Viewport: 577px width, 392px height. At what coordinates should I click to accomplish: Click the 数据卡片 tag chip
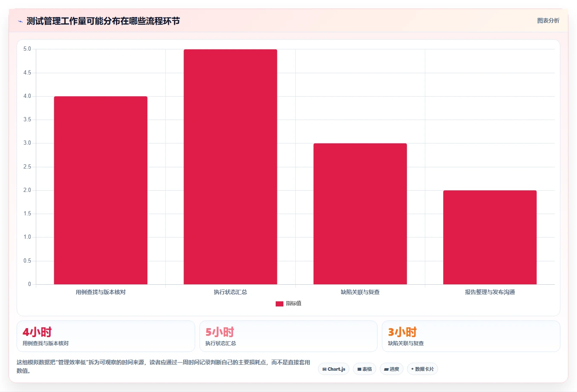422,369
